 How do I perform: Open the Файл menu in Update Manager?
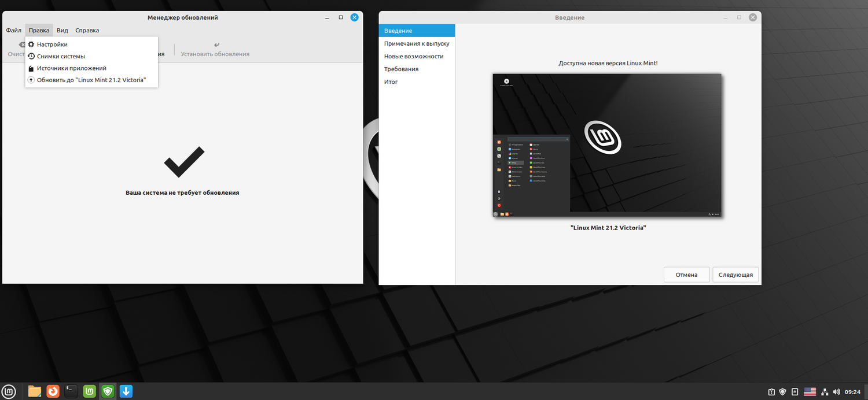coord(14,30)
